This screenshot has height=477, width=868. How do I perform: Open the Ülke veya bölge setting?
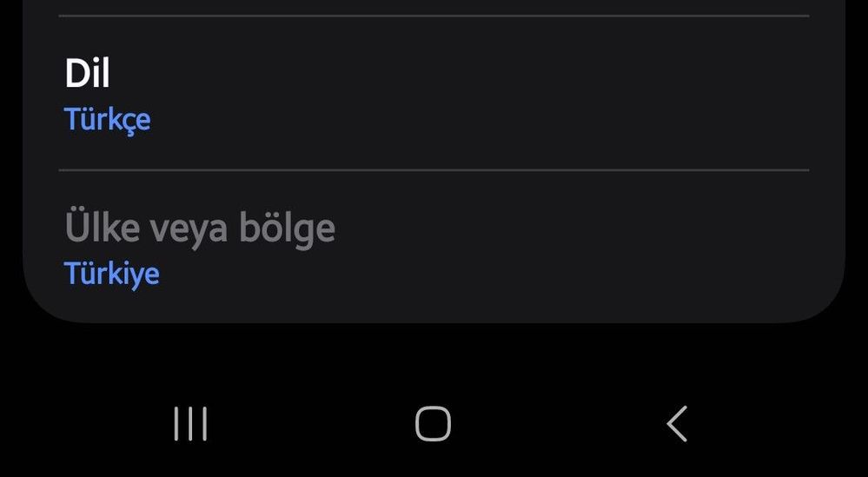[434, 247]
